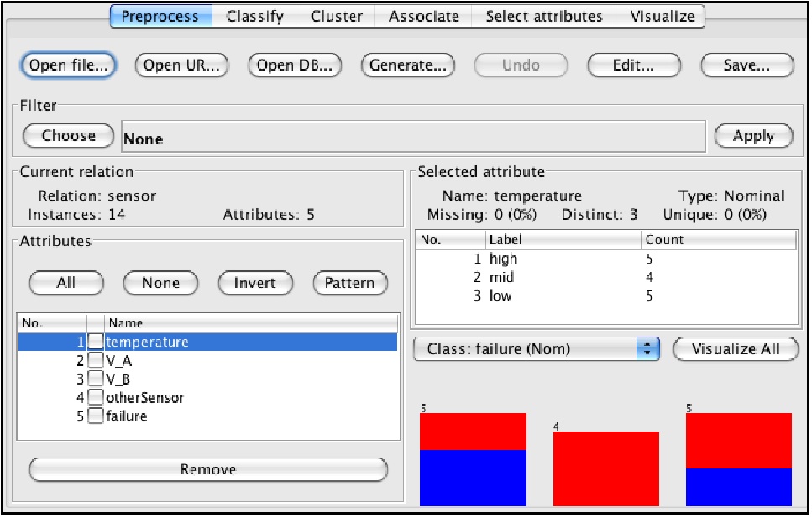Choose a filter with the Choose button
812x518 pixels.
tap(68, 136)
